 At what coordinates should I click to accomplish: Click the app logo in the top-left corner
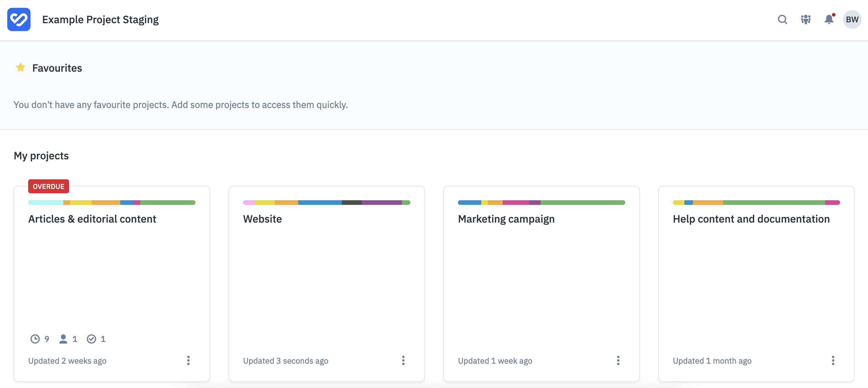click(x=19, y=19)
